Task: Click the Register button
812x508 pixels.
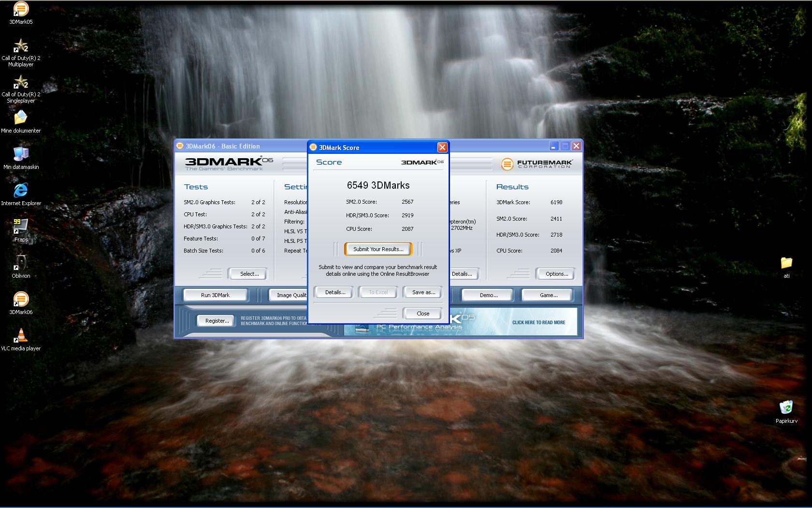Action: (217, 321)
